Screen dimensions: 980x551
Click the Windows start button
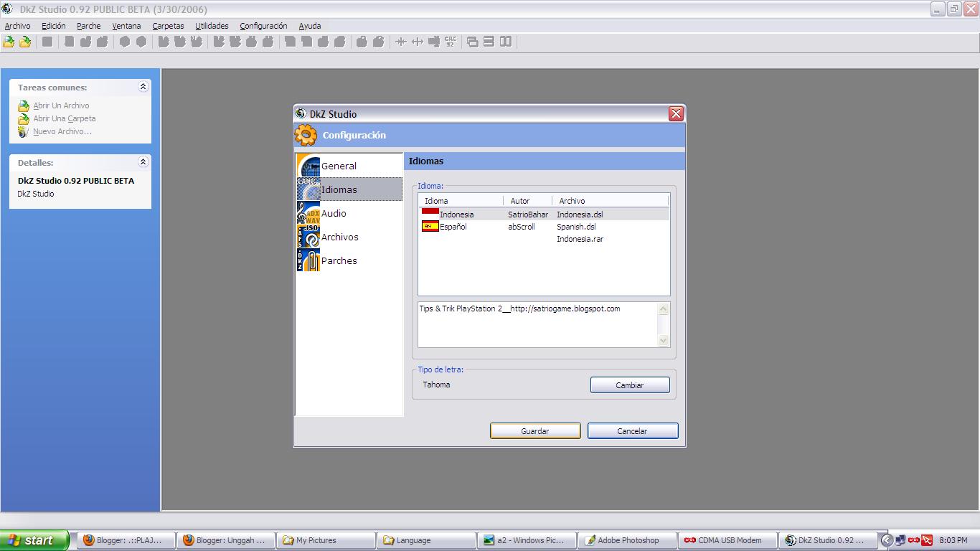(x=35, y=540)
